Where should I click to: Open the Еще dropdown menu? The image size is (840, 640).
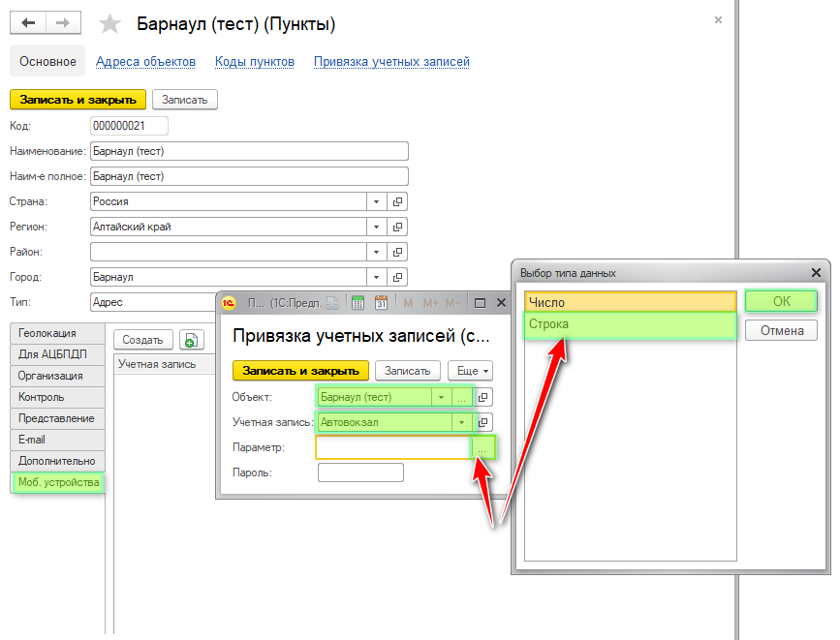tap(470, 370)
